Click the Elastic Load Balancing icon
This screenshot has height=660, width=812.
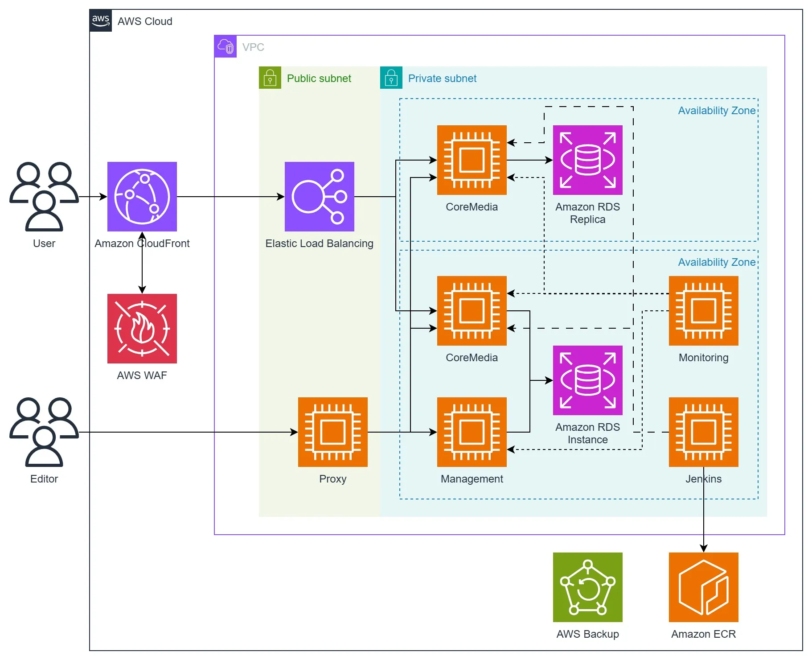point(320,197)
